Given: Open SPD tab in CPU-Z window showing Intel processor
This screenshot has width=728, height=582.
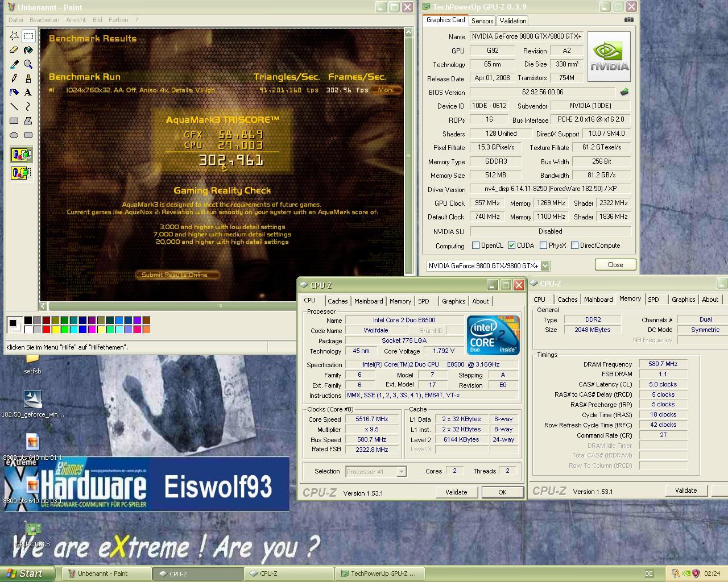Looking at the screenshot, I should [424, 301].
